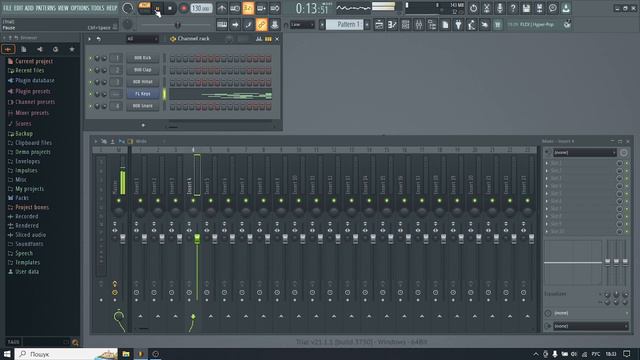Viewport: 640px width, 360px height.
Task: Open the PATTERNS menu
Action: click(45, 8)
